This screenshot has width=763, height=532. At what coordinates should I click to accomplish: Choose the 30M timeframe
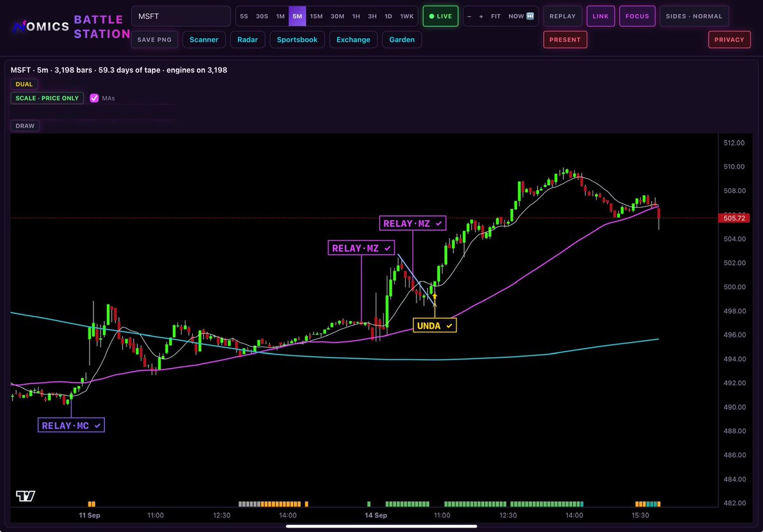click(338, 17)
